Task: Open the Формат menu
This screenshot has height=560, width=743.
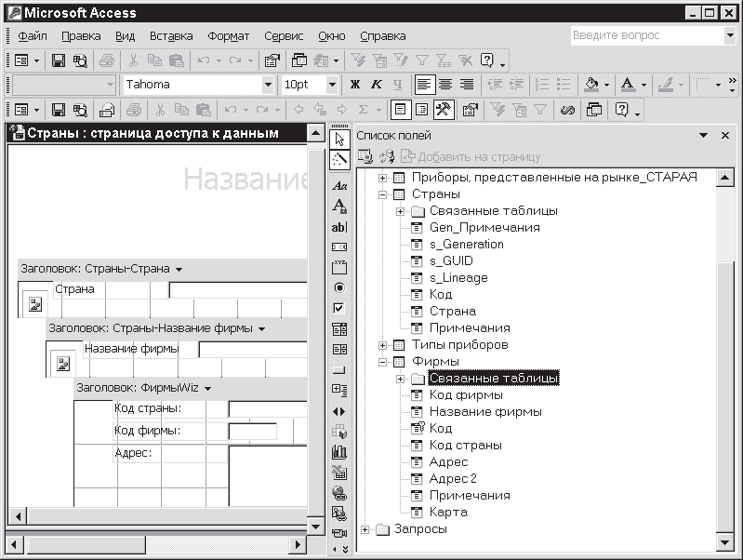Action: [228, 36]
